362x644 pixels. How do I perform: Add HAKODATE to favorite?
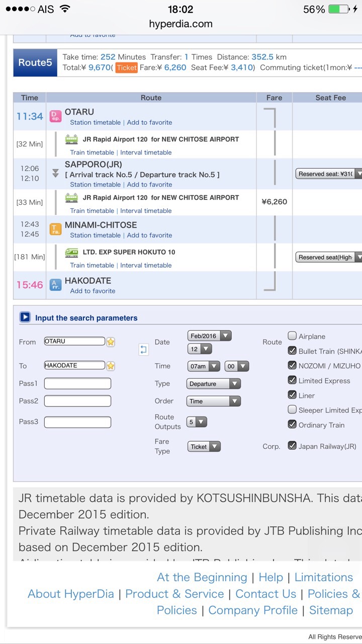pyautogui.click(x=93, y=291)
